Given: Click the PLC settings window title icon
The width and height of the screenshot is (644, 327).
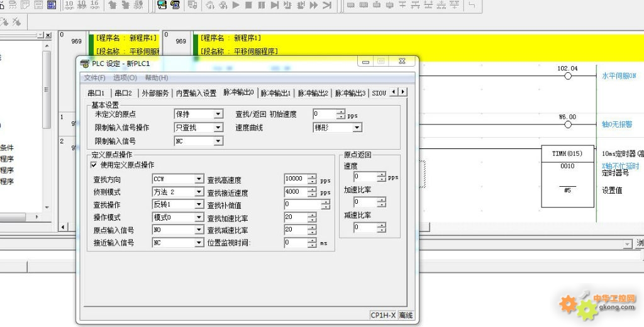Looking at the screenshot, I should click(x=85, y=64).
